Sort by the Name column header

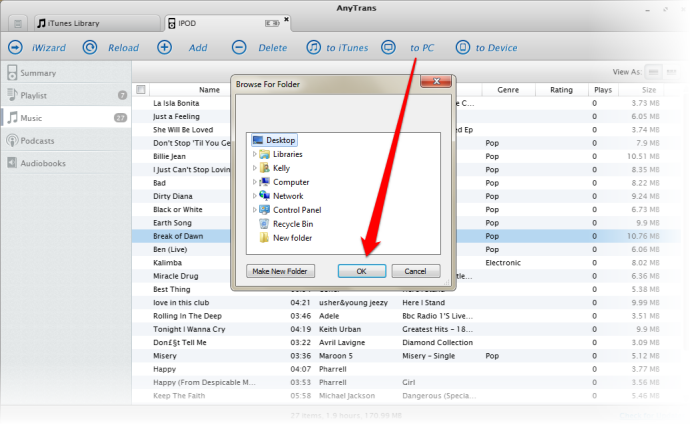point(209,89)
